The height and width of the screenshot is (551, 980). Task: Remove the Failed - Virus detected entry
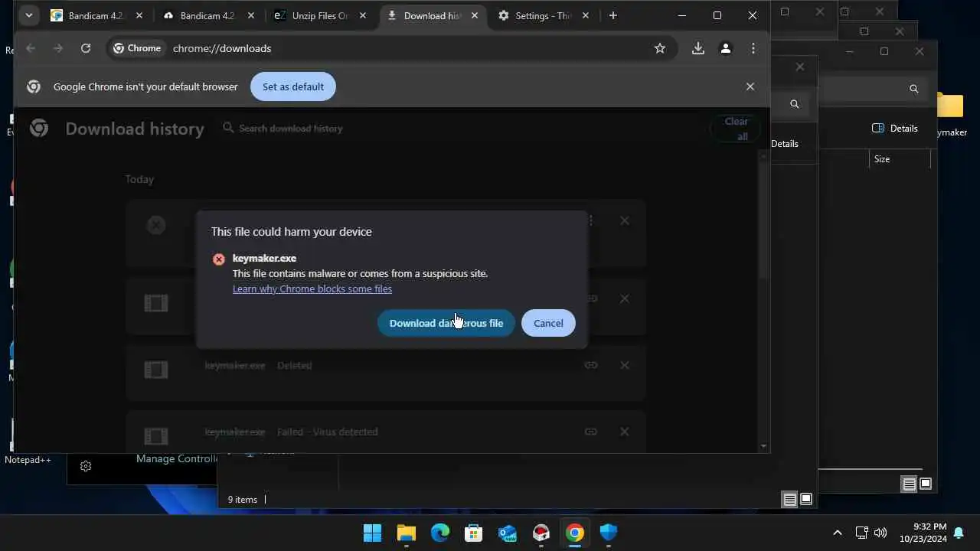pos(625,432)
